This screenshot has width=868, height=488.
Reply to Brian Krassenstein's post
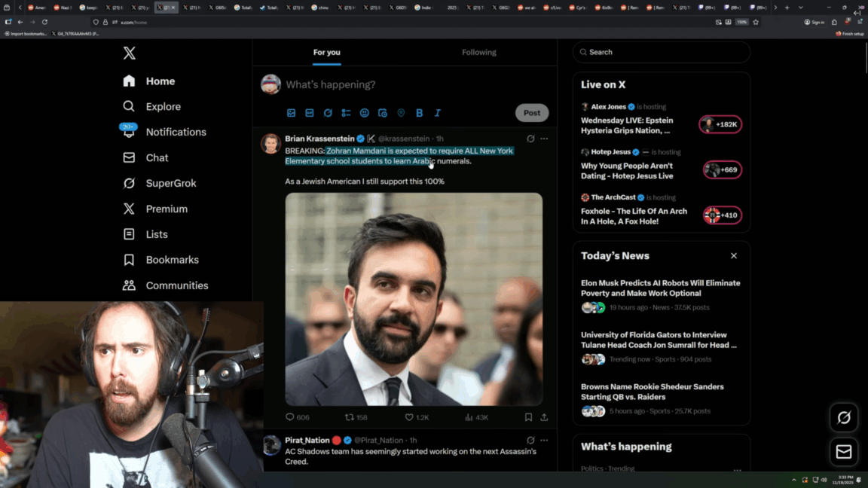click(290, 417)
